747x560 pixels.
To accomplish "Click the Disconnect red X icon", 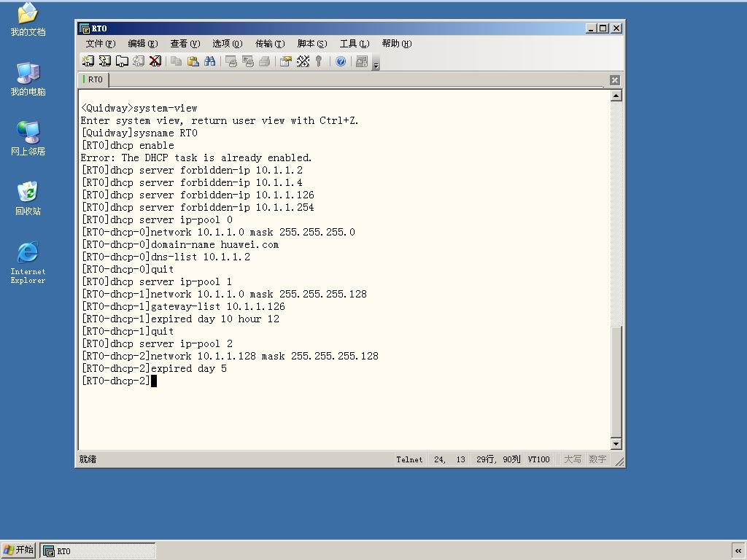I will point(155,61).
